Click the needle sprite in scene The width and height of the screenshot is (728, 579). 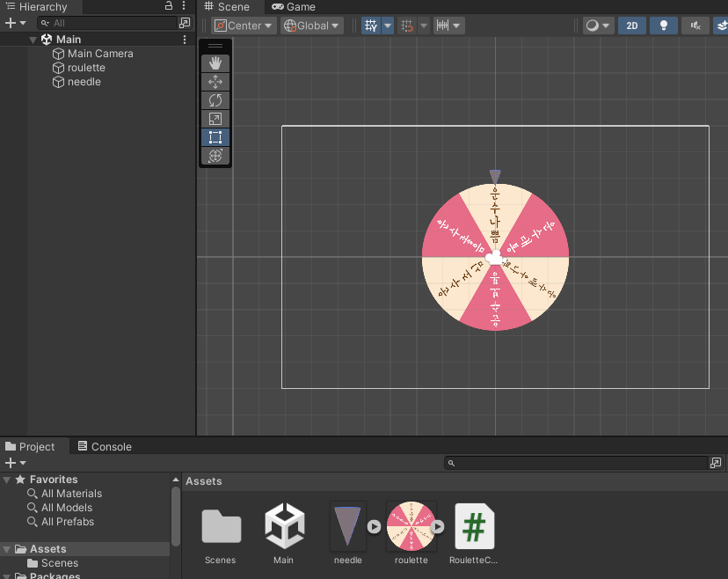(495, 177)
